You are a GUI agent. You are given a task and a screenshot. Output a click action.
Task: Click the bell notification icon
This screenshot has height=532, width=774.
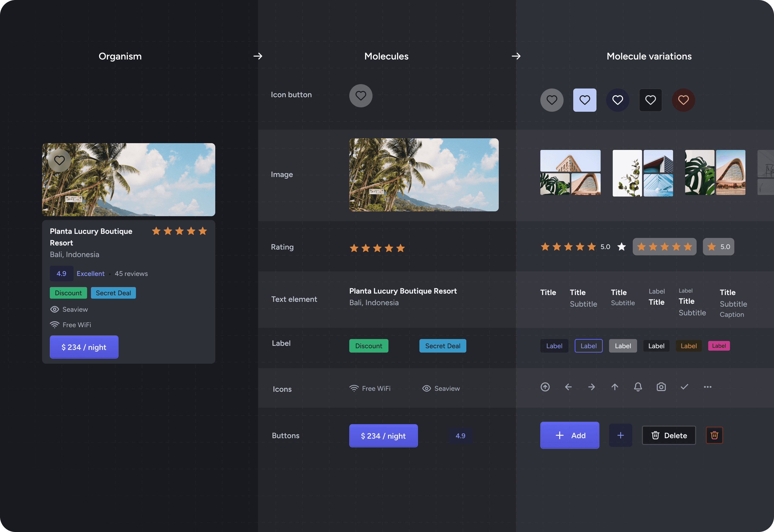click(x=638, y=387)
